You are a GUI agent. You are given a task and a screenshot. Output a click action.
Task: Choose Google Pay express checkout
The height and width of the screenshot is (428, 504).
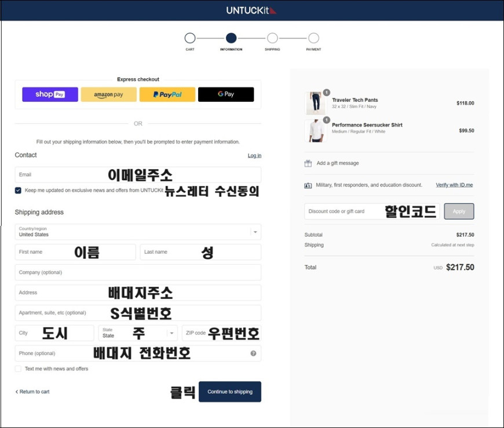(x=226, y=94)
